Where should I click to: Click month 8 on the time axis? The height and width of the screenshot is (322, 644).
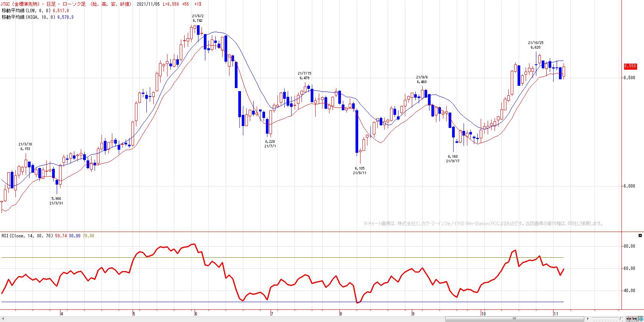pyautogui.click(x=341, y=314)
